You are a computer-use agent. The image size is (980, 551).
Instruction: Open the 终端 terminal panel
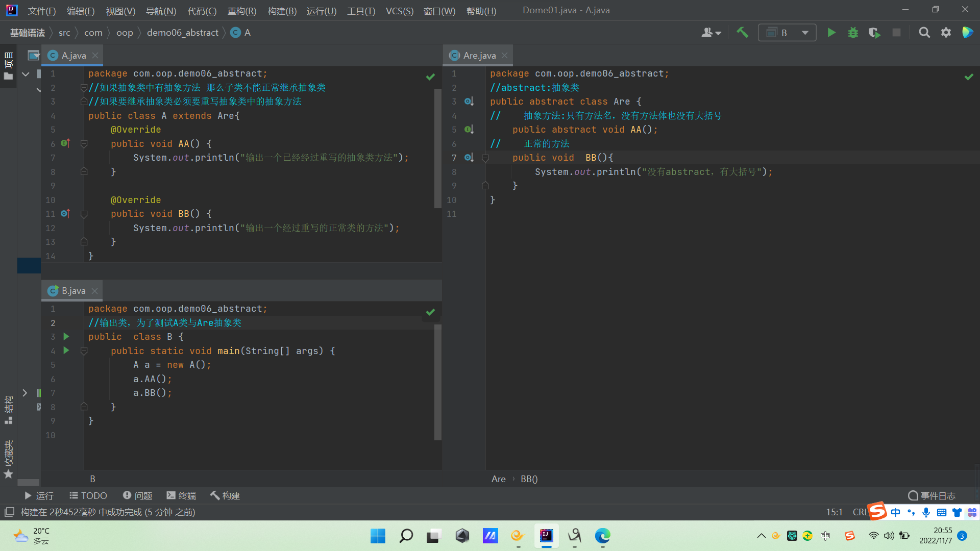point(181,495)
